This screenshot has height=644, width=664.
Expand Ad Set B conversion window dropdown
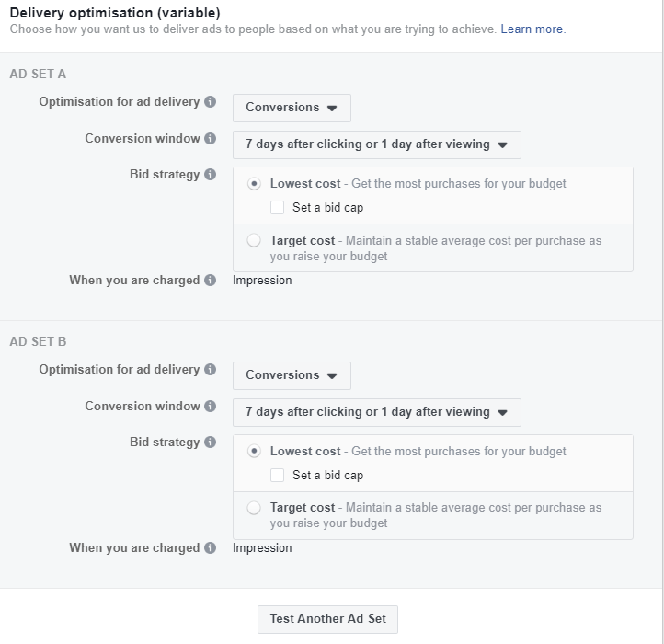376,412
